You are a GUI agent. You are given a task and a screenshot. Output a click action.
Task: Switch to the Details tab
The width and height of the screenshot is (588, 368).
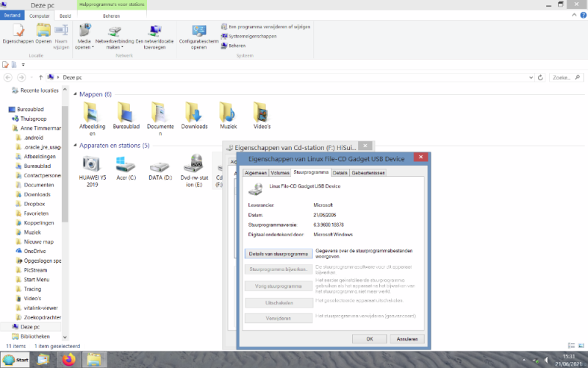click(340, 172)
